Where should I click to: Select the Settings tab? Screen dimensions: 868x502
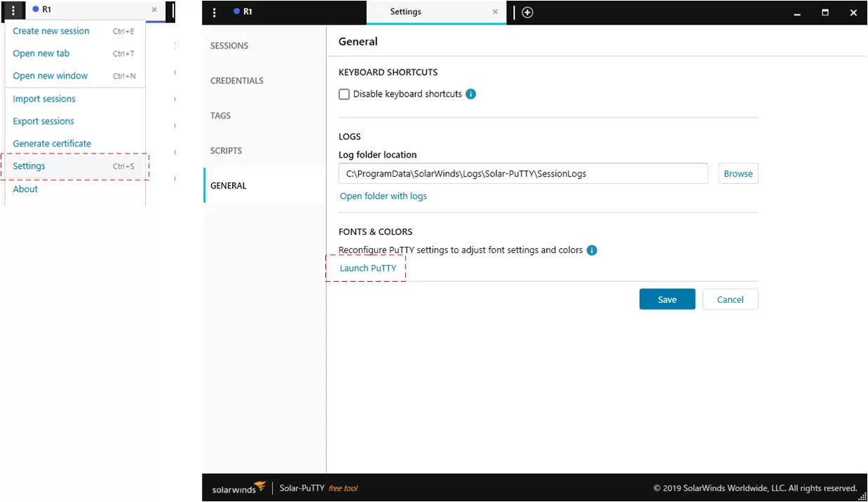click(436, 12)
